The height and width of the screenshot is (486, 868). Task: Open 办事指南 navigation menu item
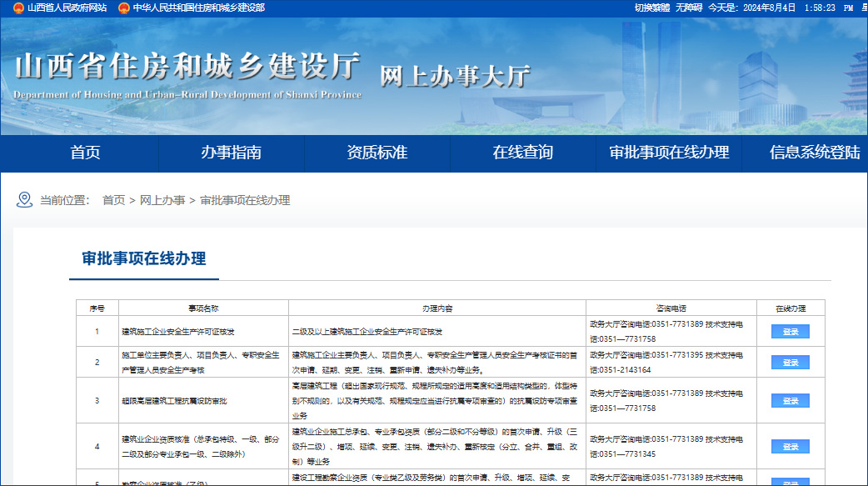coord(232,153)
